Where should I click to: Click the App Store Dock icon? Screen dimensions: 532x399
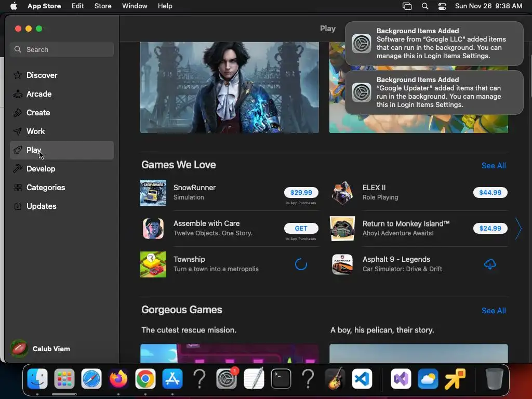click(172, 379)
